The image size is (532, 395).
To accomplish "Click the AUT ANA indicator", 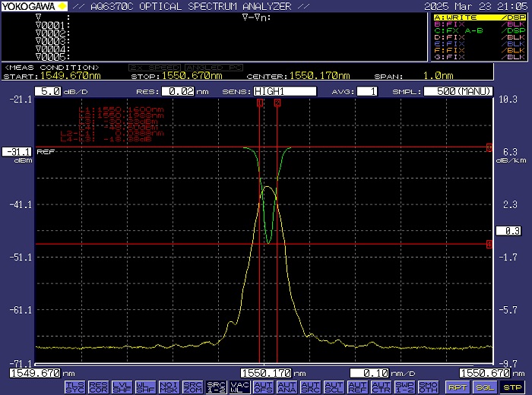I will [x=287, y=387].
